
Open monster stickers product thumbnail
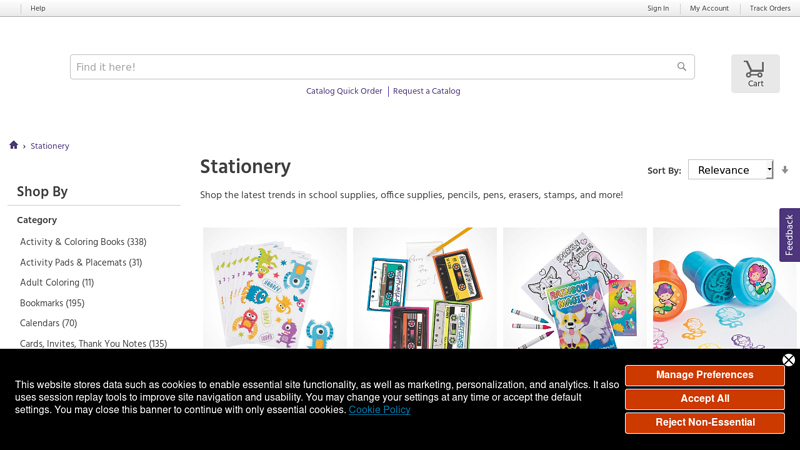point(275,288)
